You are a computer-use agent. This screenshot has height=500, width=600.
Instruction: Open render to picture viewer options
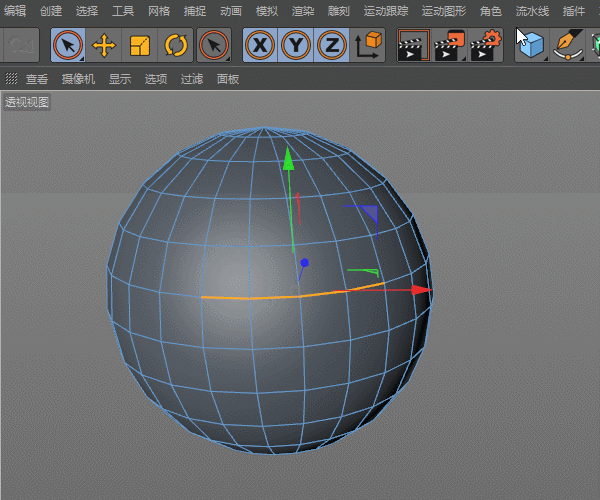point(450,45)
